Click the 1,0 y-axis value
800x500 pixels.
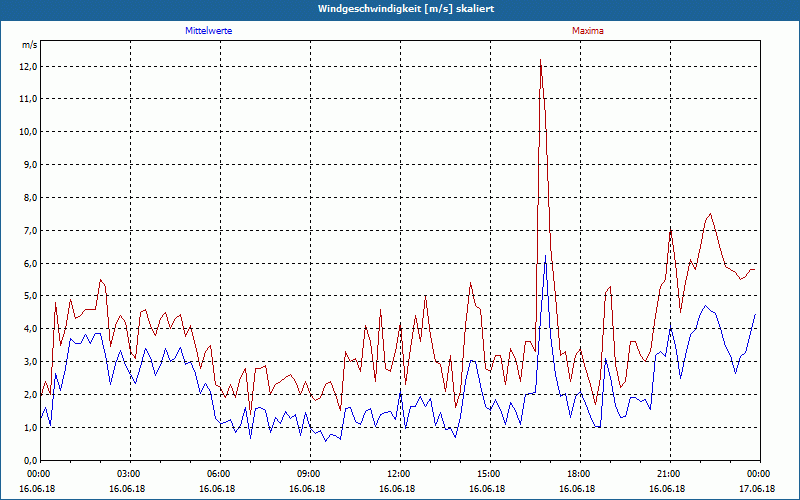(x=31, y=428)
